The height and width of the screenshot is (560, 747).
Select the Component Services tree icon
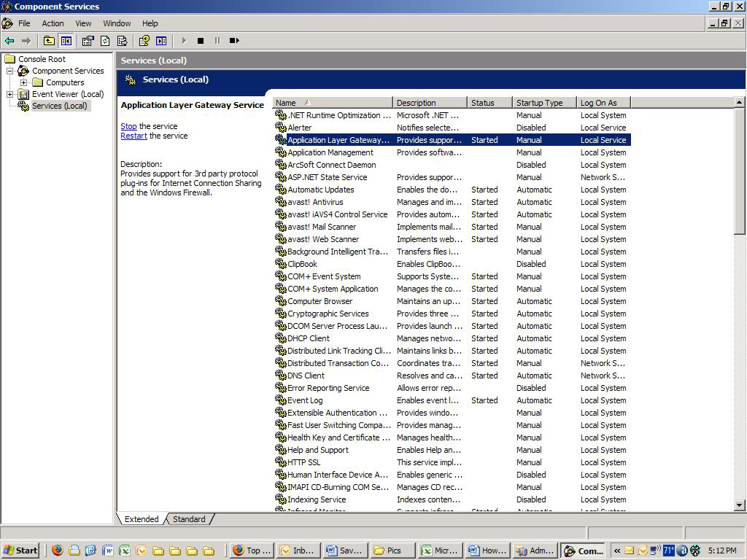[x=23, y=71]
